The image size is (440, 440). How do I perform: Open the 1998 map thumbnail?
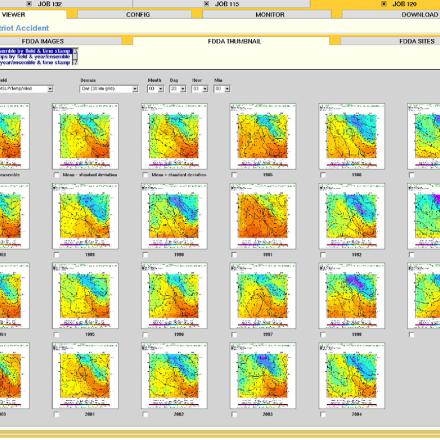tap(352, 296)
